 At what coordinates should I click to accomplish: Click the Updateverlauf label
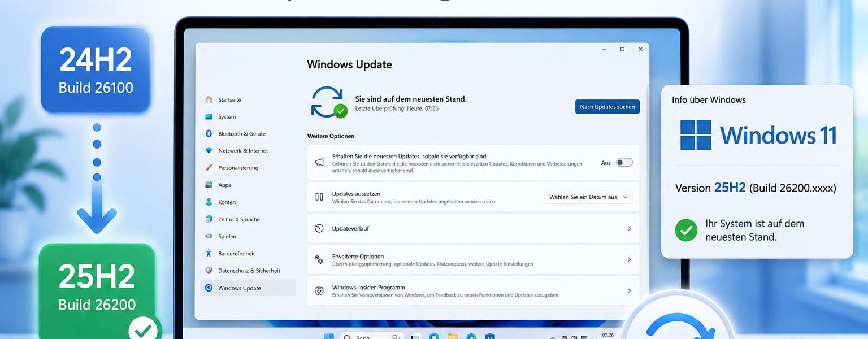(350, 228)
